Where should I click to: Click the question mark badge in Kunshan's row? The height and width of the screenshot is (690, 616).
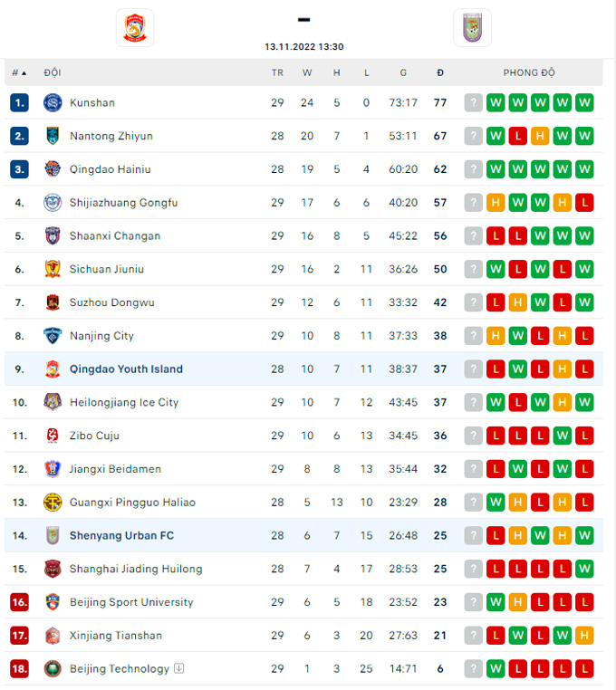point(473,102)
